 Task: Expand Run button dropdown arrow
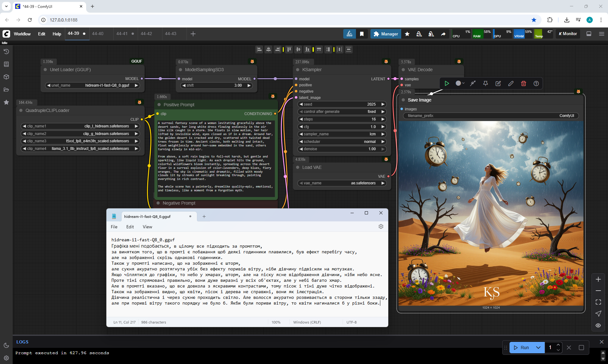point(538,348)
